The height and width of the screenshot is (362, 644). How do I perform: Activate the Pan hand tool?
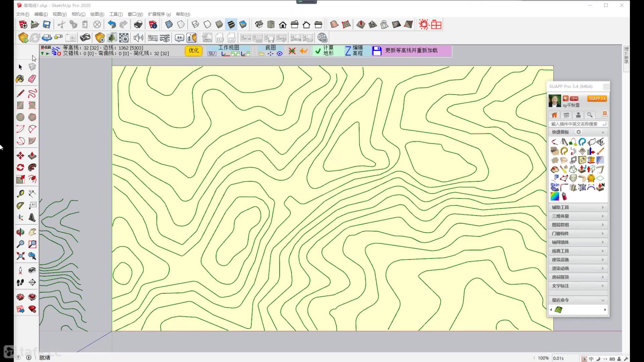click(x=32, y=232)
